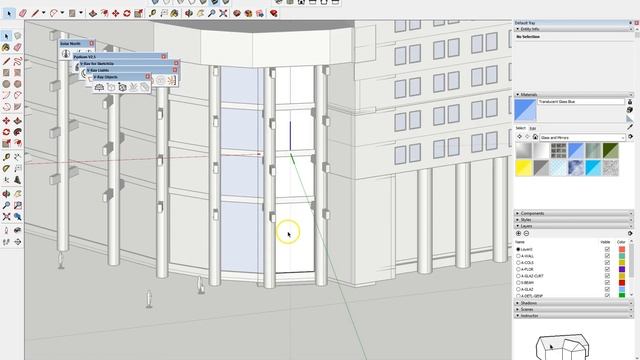
Task: Pick the Eraser tool in top toolbar
Action: 22,13
